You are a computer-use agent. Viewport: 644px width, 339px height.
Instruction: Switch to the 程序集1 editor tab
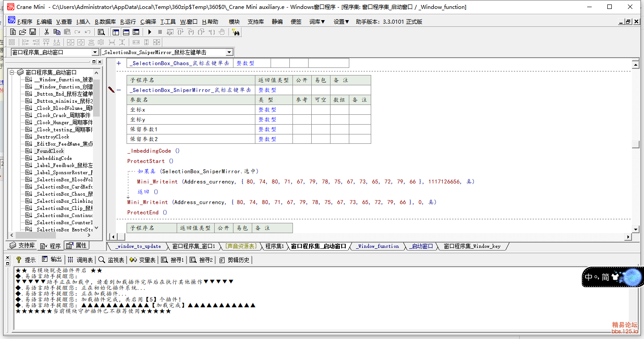pyautogui.click(x=274, y=246)
